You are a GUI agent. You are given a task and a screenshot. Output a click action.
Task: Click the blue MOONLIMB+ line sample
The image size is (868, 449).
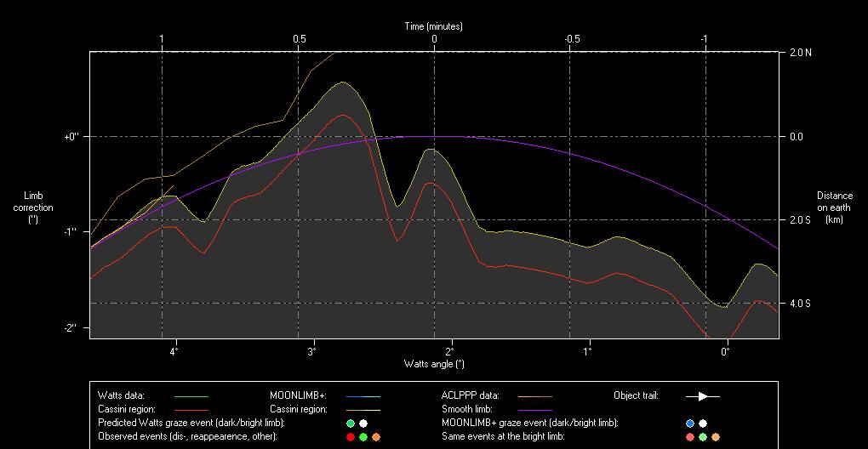(363, 396)
